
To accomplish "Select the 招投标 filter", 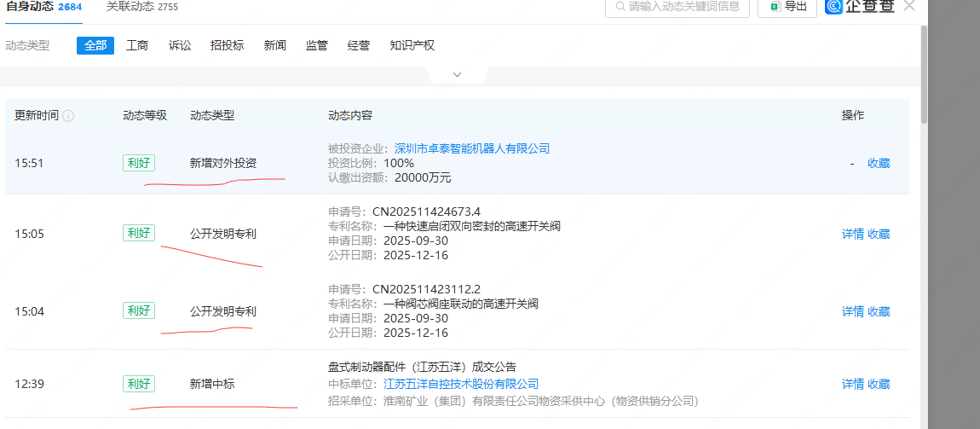I will pos(228,46).
